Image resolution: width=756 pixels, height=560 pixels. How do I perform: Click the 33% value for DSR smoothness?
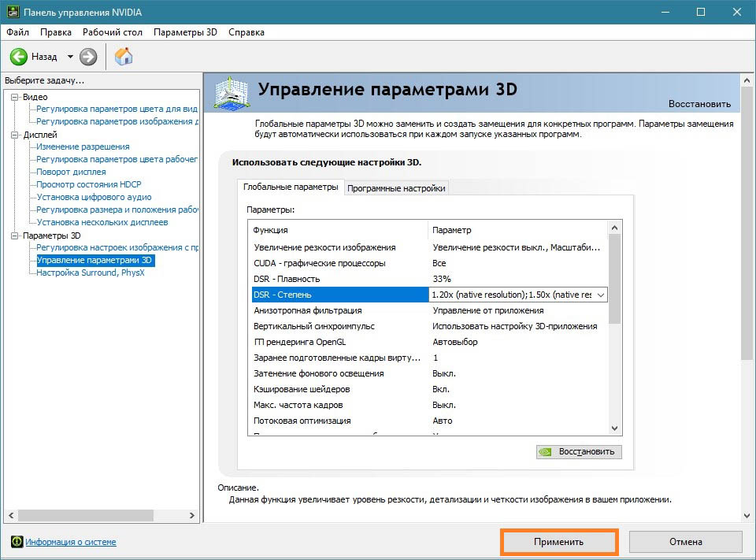(442, 279)
